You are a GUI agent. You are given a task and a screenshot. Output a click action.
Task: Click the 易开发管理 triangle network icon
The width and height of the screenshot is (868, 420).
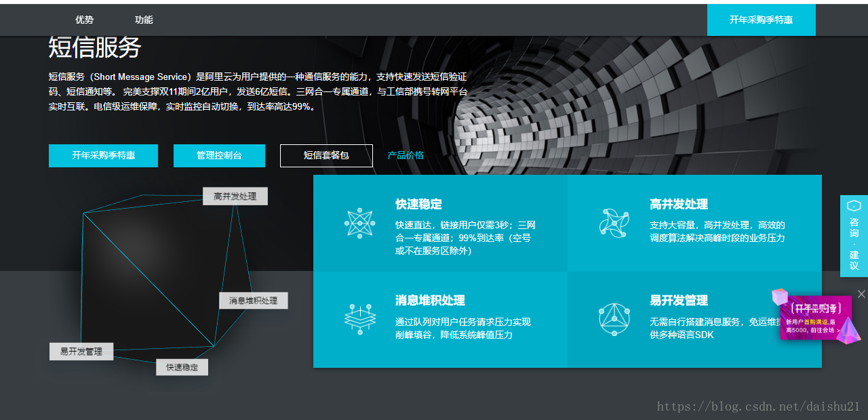tap(614, 319)
